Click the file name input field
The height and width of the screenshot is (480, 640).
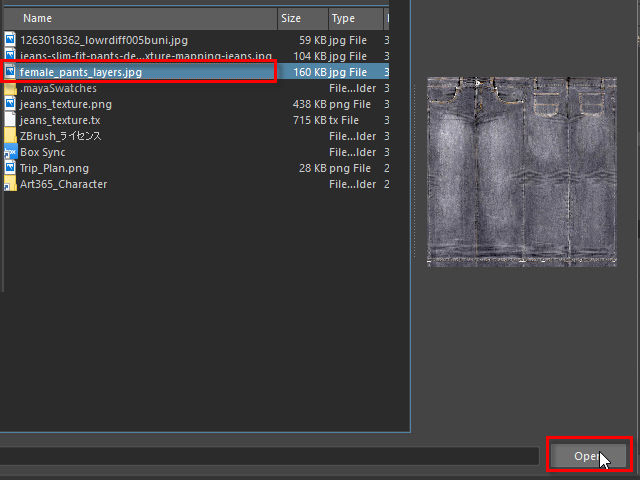click(270, 456)
